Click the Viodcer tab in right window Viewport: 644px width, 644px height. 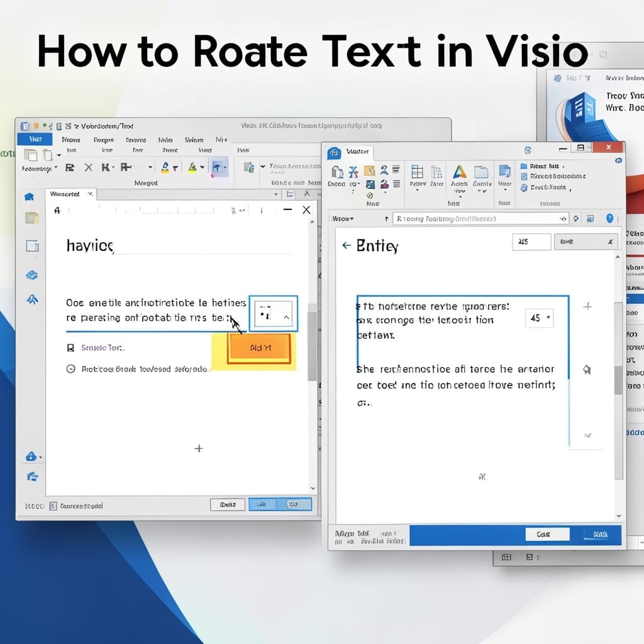(x=357, y=152)
